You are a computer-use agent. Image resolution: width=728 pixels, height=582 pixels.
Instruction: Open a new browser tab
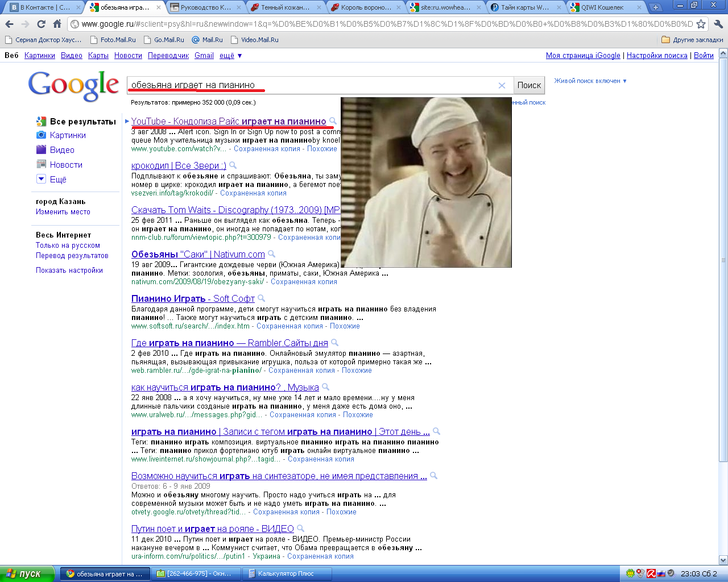[656, 7]
